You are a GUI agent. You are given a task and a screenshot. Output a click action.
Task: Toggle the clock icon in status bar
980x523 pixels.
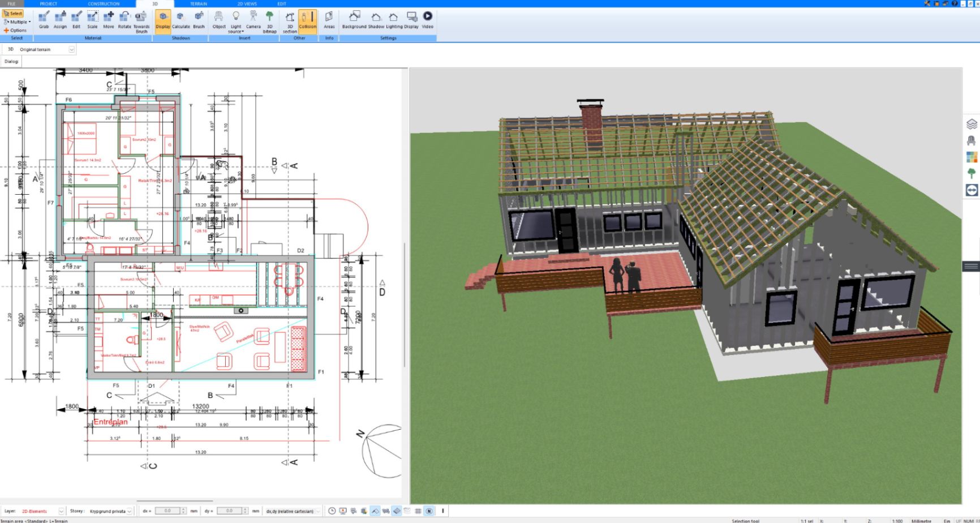click(332, 511)
